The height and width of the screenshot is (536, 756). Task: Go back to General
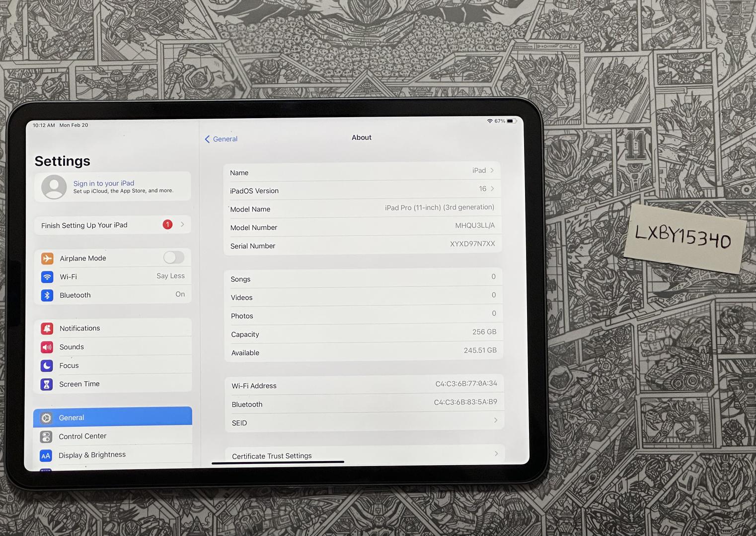point(221,139)
